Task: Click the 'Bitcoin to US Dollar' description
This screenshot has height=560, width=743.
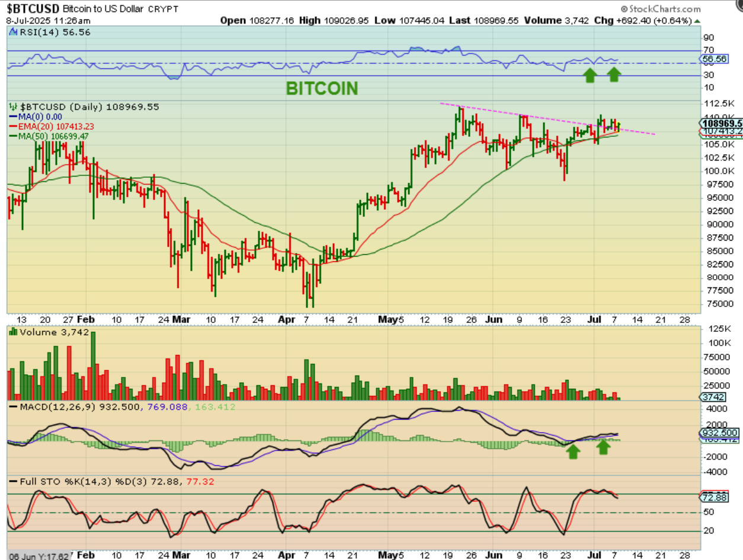Action: point(104,9)
